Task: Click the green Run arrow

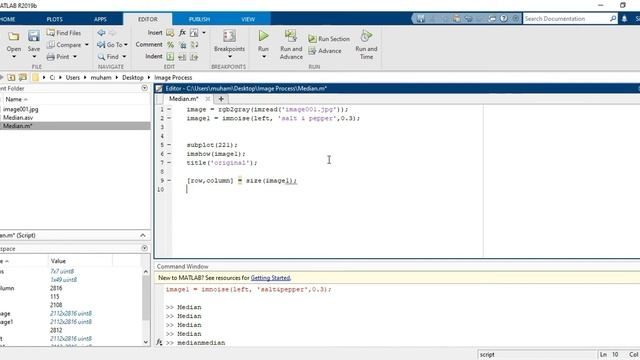Action: (263, 36)
